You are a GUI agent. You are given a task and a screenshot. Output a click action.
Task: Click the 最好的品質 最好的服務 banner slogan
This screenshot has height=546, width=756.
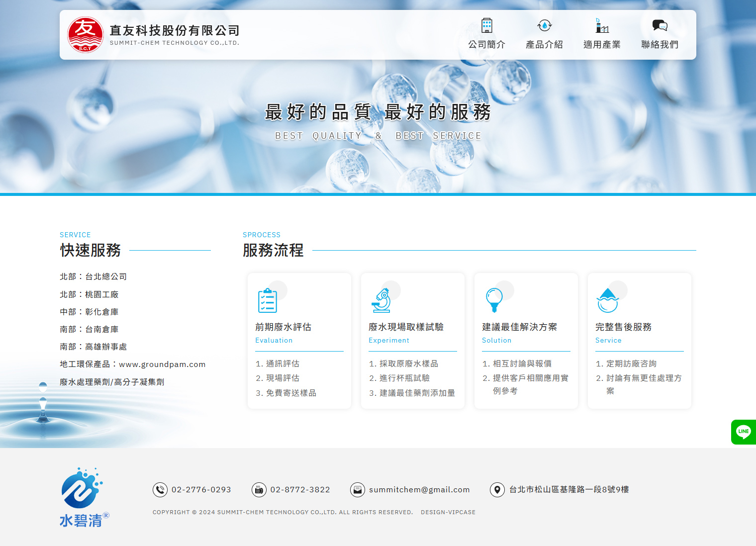click(x=378, y=112)
